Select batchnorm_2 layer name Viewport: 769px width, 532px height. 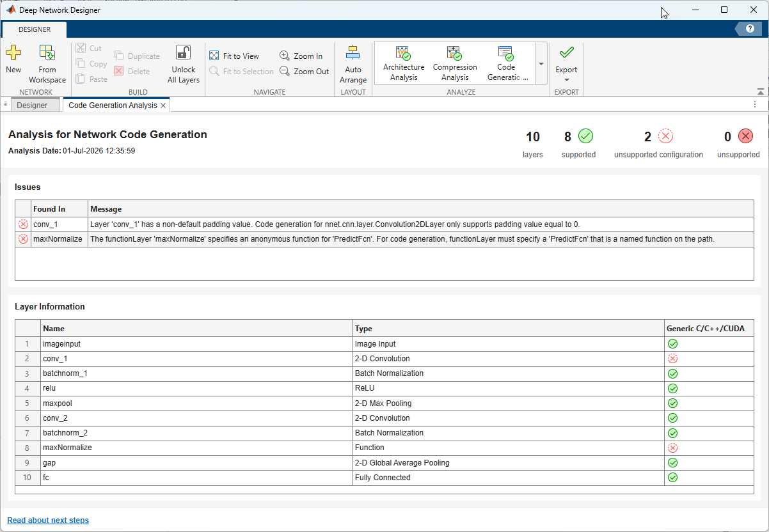tap(65, 433)
